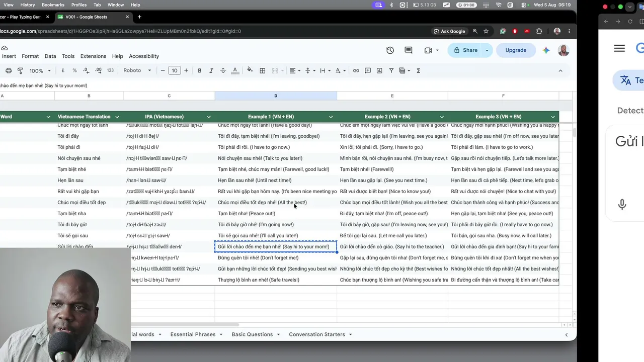Click the Share button

coord(465,50)
